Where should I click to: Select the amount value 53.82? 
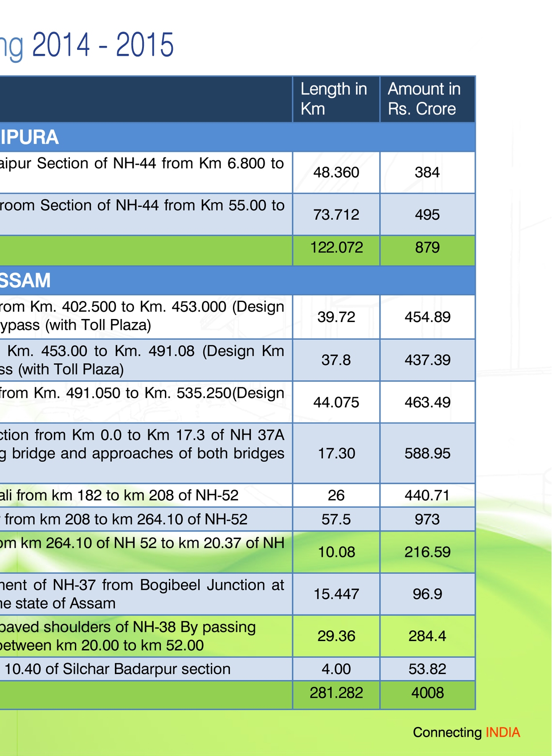click(427, 669)
